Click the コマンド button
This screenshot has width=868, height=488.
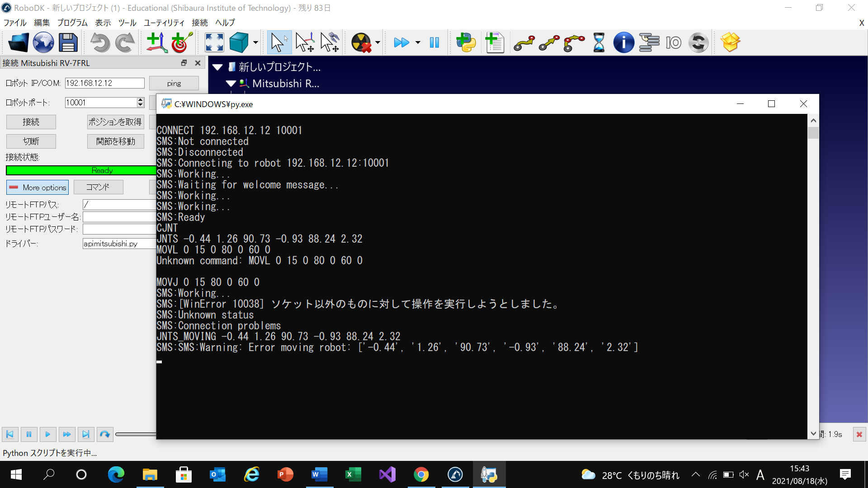(99, 187)
